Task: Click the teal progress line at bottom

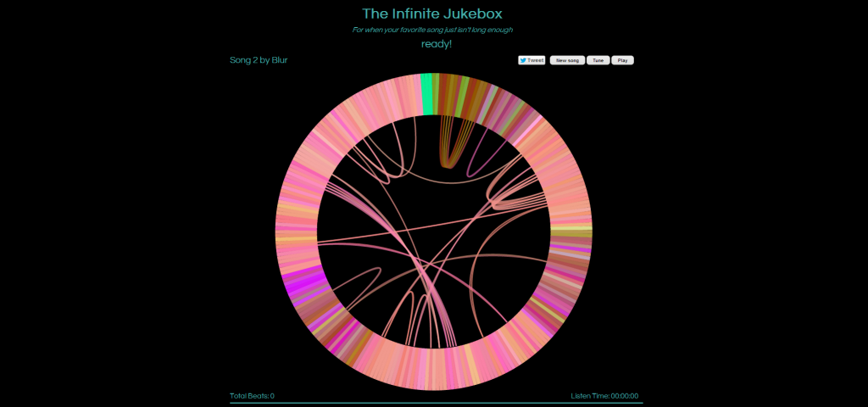Action: click(x=436, y=403)
